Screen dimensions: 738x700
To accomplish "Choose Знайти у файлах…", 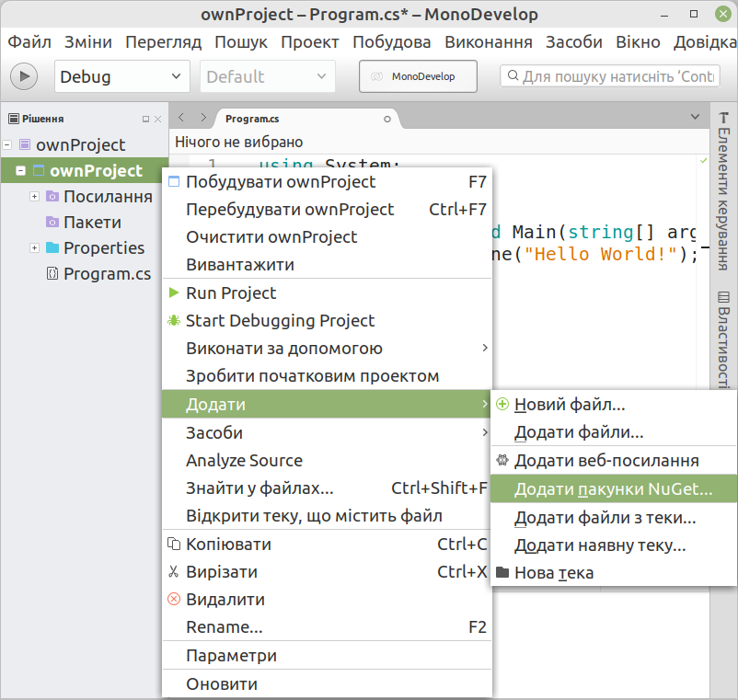I will tap(327, 488).
